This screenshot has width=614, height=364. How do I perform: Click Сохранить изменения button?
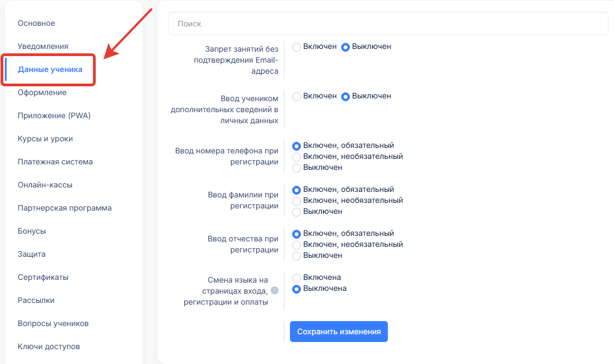click(338, 332)
